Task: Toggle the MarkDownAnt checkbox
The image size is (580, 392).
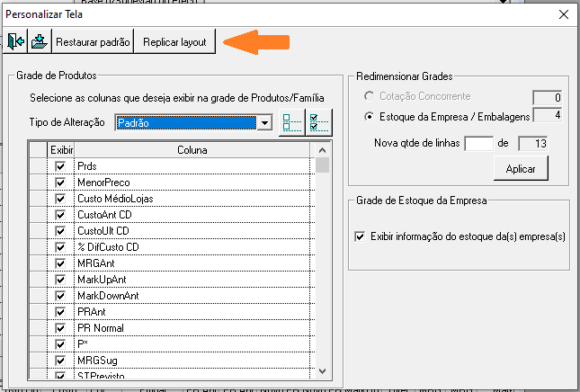Action: [x=60, y=296]
